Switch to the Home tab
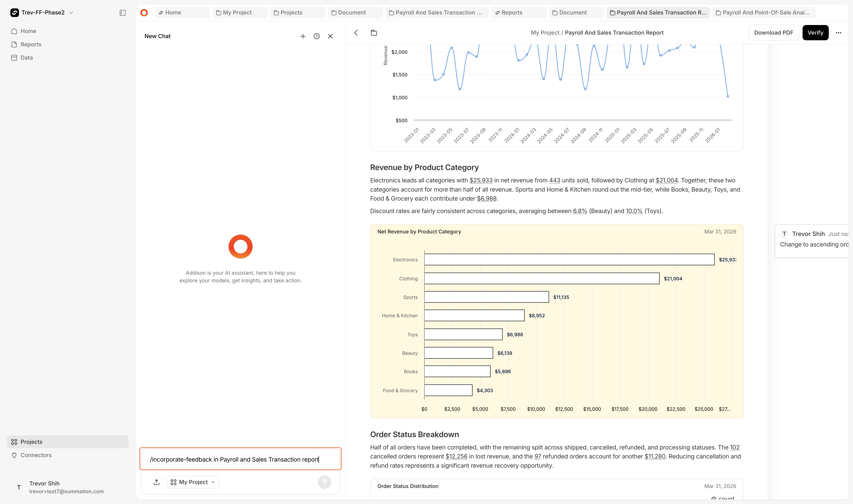Viewport: 853px width, 504px height. pos(182,13)
